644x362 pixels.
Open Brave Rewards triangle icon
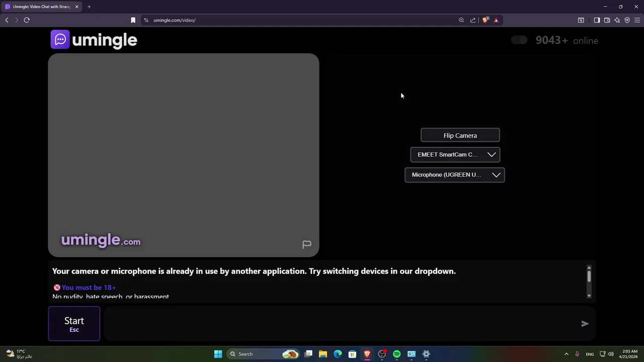pyautogui.click(x=496, y=20)
